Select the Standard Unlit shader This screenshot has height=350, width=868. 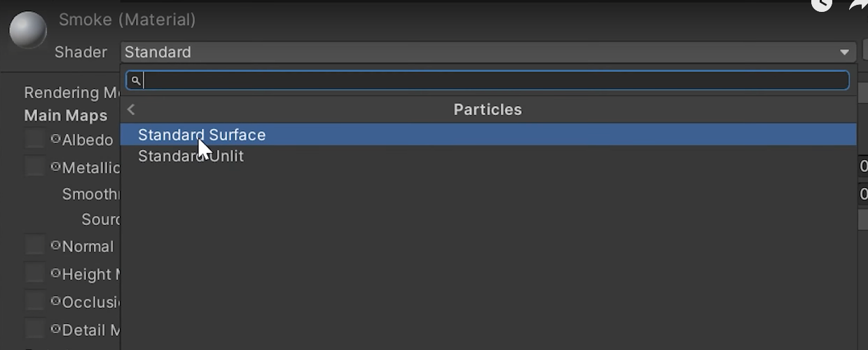191,156
